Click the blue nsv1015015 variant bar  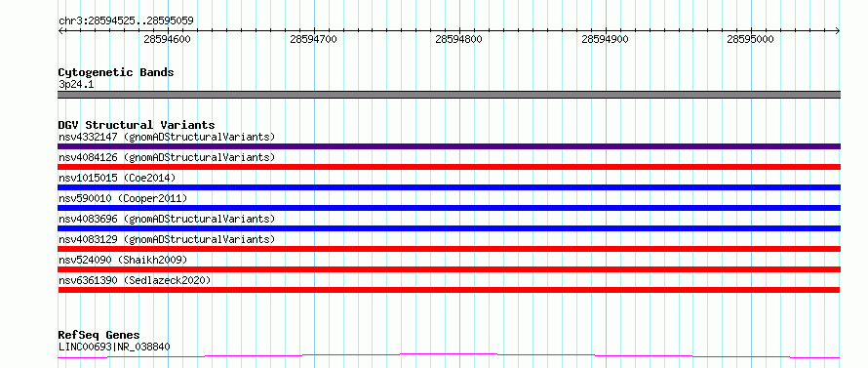pos(449,187)
